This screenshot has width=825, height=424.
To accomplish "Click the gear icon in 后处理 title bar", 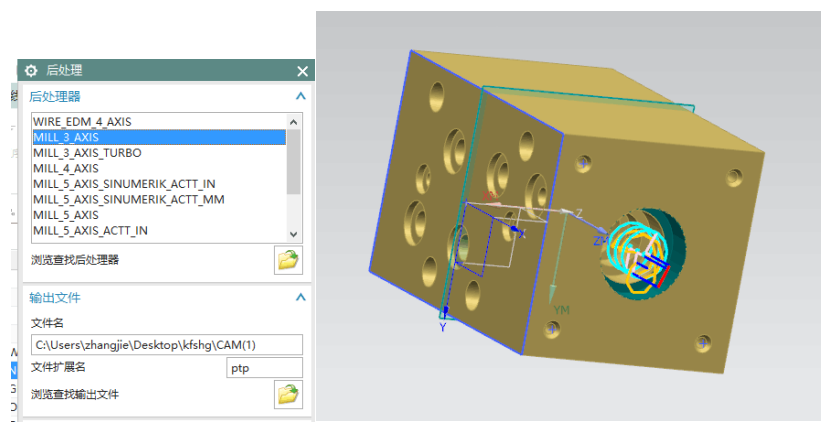I will [31, 71].
